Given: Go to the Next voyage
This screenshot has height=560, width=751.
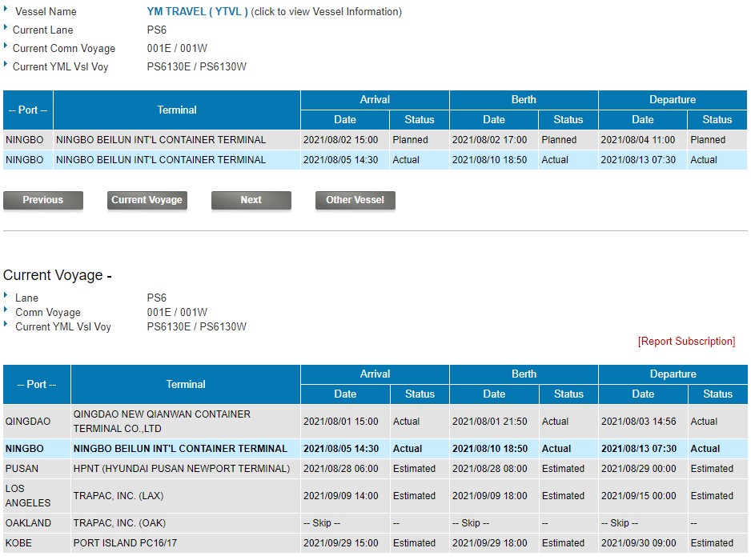Looking at the screenshot, I should [251, 200].
